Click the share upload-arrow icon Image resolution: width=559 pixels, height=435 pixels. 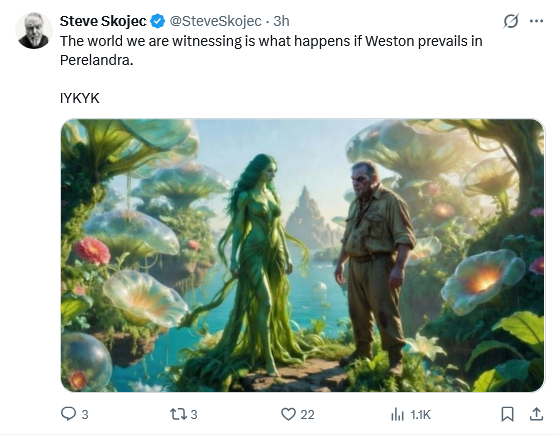point(536,414)
